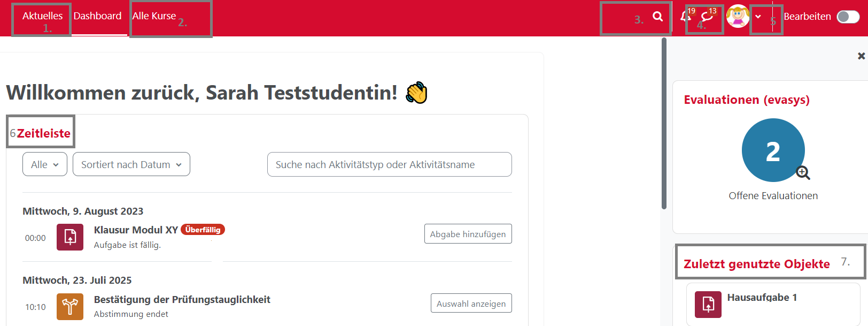Viewport: 868px width, 326px height.
Task: Toggle the Bearbeiten edit mode switch
Action: (x=848, y=17)
